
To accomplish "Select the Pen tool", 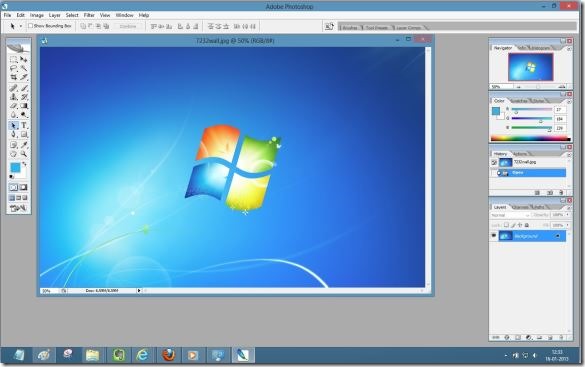I will point(13,135).
